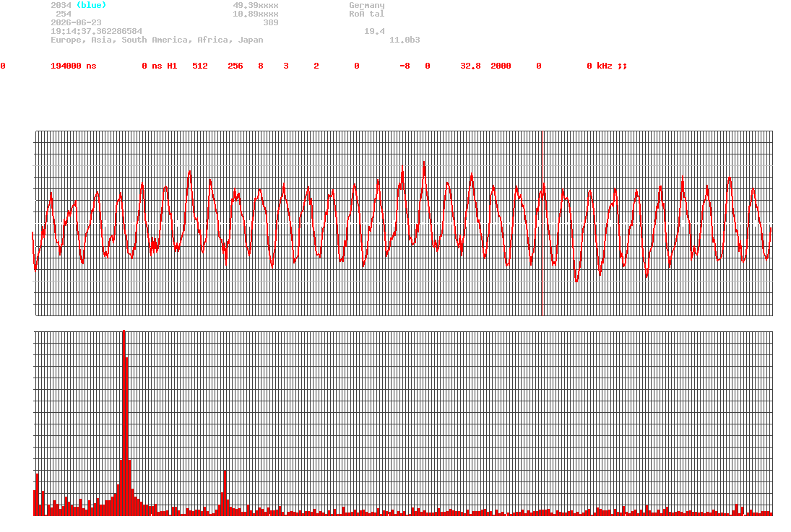Click the red value 3
Image resolution: width=791 pixels, height=532 pixels.
285,66
